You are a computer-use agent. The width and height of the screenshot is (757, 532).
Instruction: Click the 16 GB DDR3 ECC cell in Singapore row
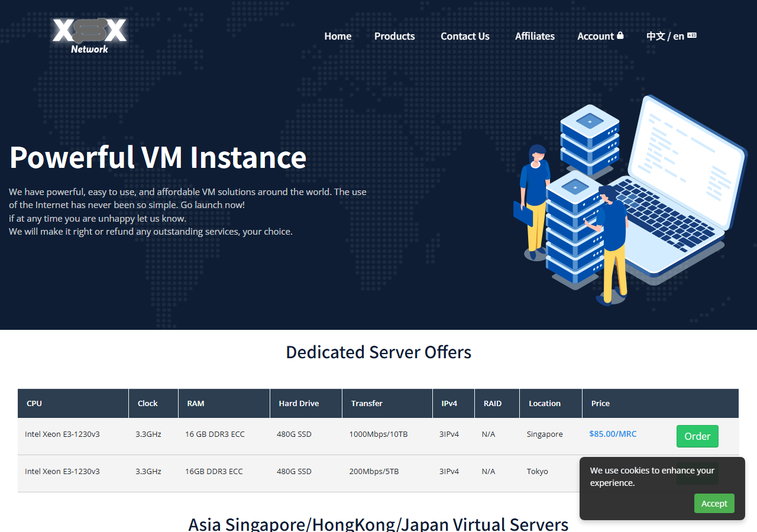pos(215,434)
